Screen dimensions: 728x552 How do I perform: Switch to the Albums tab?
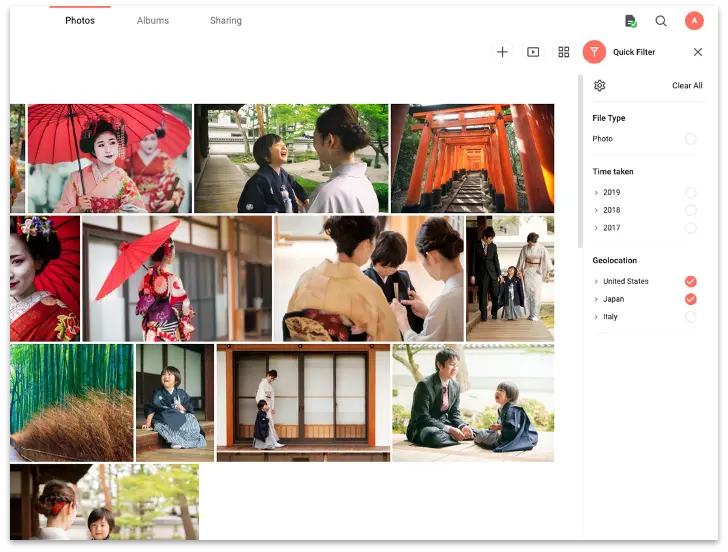(x=153, y=20)
